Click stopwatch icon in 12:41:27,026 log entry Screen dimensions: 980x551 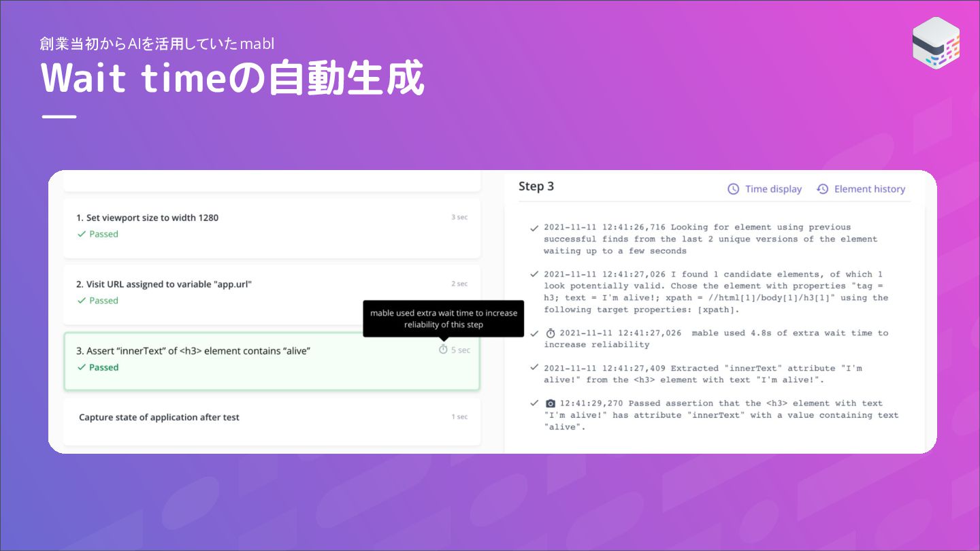pos(551,333)
